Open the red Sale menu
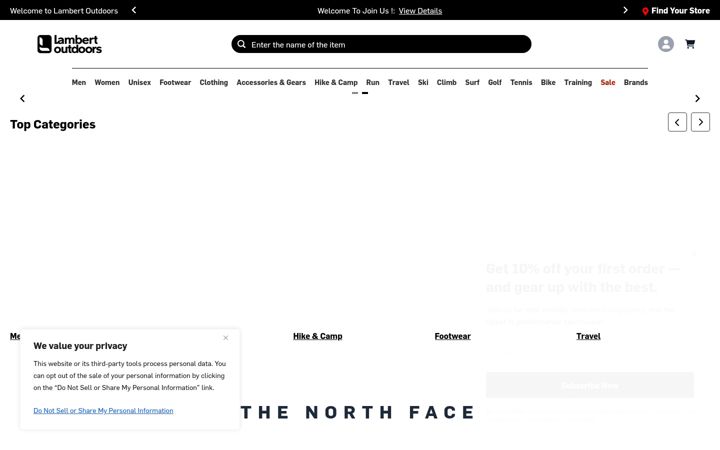Viewport: 720px width, 450px height. coord(608,83)
